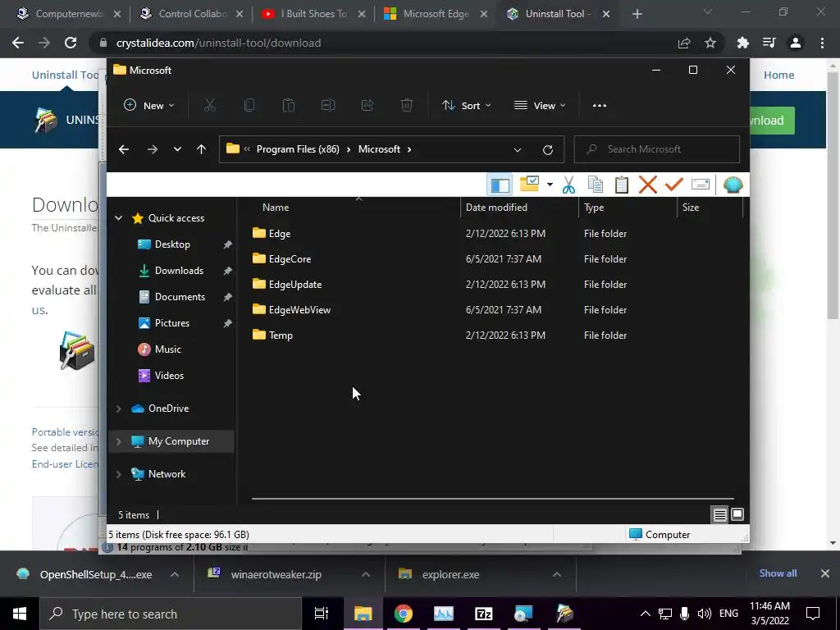Open the New dropdown menu
Image resolution: width=840 pixels, height=630 pixels.
149,106
